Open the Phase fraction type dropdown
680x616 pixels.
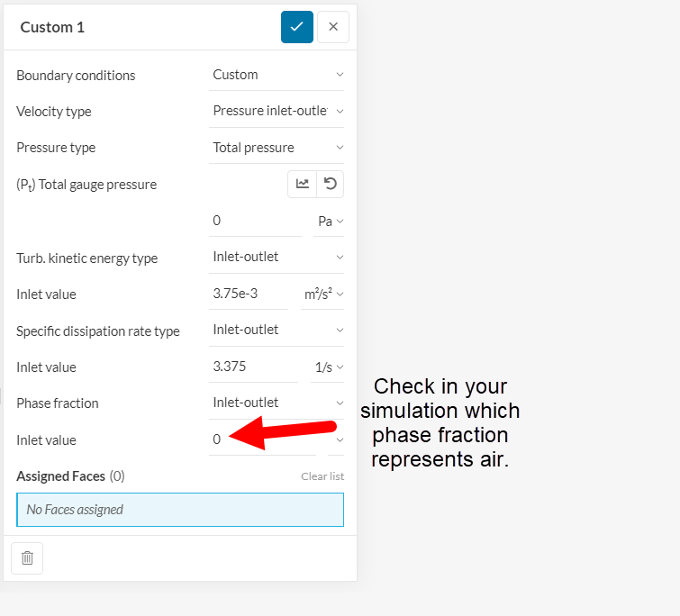277,403
